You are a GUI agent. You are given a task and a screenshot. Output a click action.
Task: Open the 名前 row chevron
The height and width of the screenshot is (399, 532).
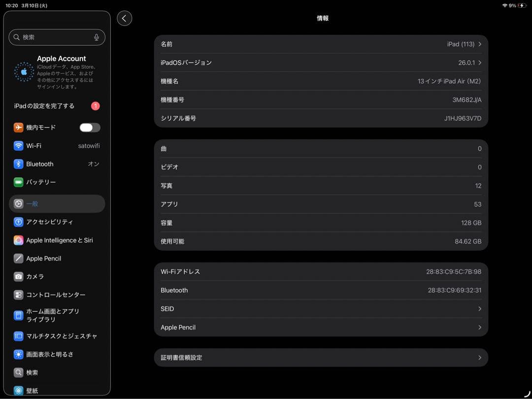pos(480,44)
